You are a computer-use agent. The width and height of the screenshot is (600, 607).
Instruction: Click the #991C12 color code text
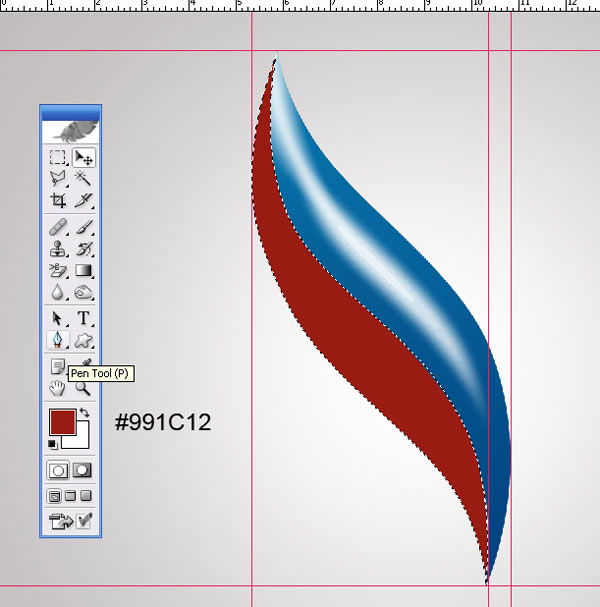(x=163, y=422)
